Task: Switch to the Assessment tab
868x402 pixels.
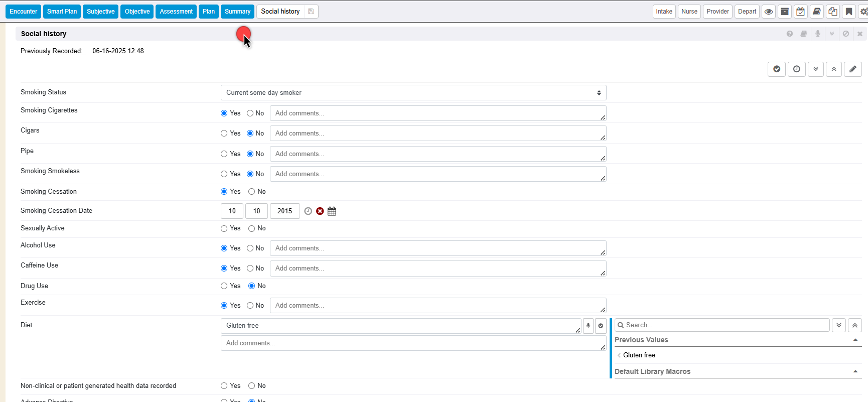Action: (x=176, y=12)
